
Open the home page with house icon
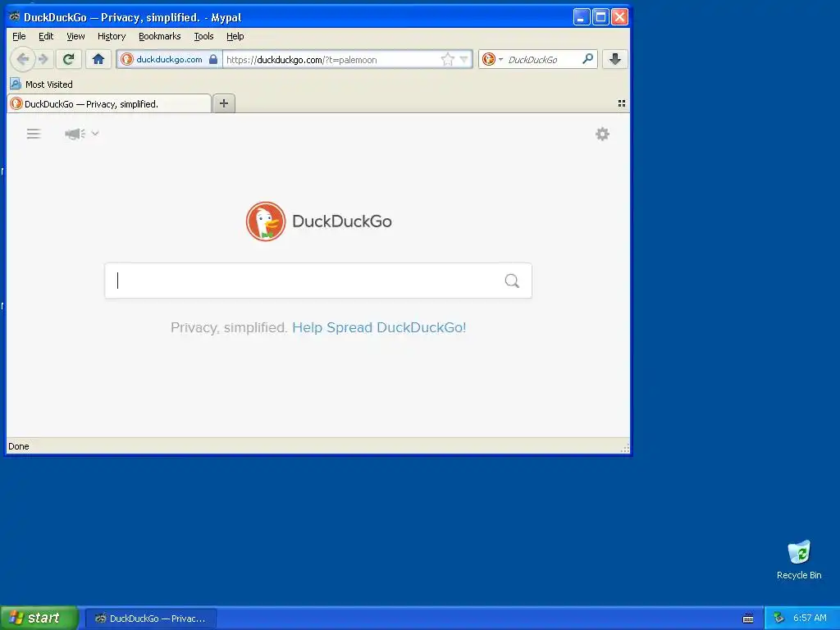98,59
